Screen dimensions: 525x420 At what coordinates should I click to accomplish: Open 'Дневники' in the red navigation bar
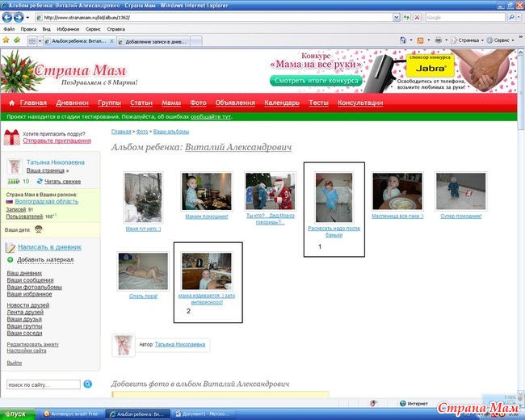73,103
